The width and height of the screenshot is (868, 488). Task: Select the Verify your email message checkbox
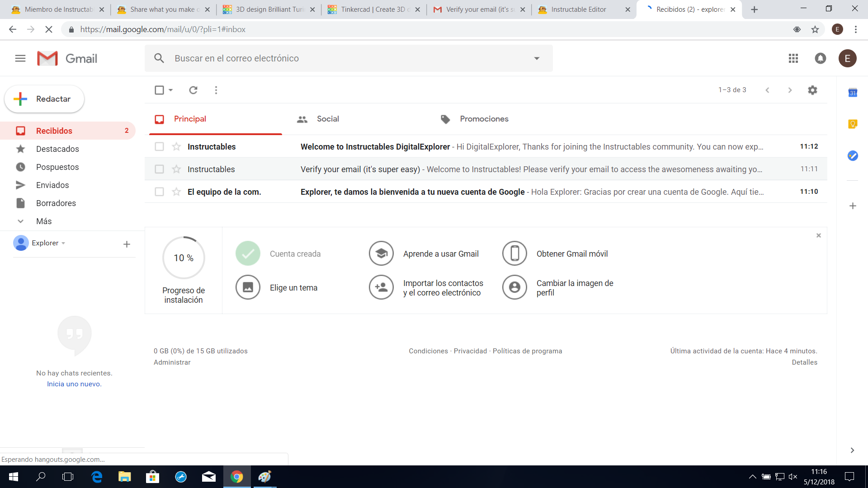tap(159, 169)
